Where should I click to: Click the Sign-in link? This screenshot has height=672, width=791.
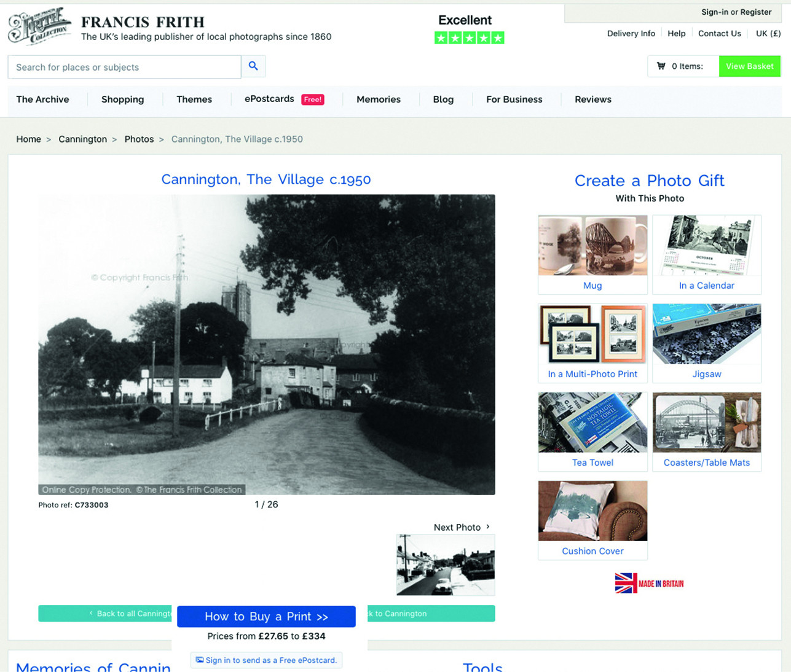(x=715, y=12)
